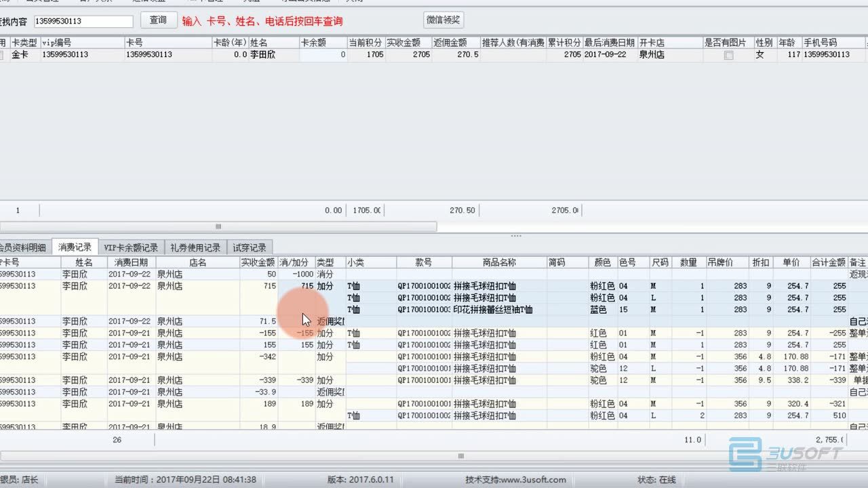This screenshot has width=868, height=488.
Task: Select the 蓝色 color cell
Action: pos(603,310)
